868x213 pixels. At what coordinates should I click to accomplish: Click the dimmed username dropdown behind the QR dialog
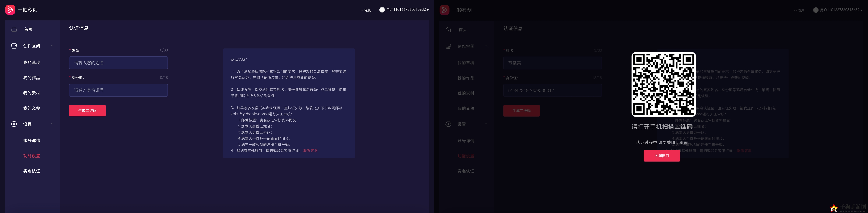(x=841, y=10)
